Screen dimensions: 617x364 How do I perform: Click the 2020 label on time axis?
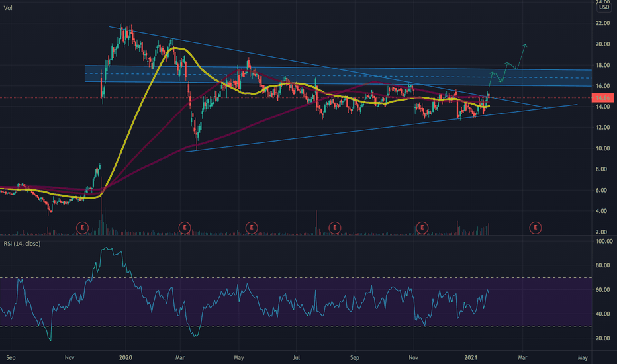pyautogui.click(x=126, y=357)
